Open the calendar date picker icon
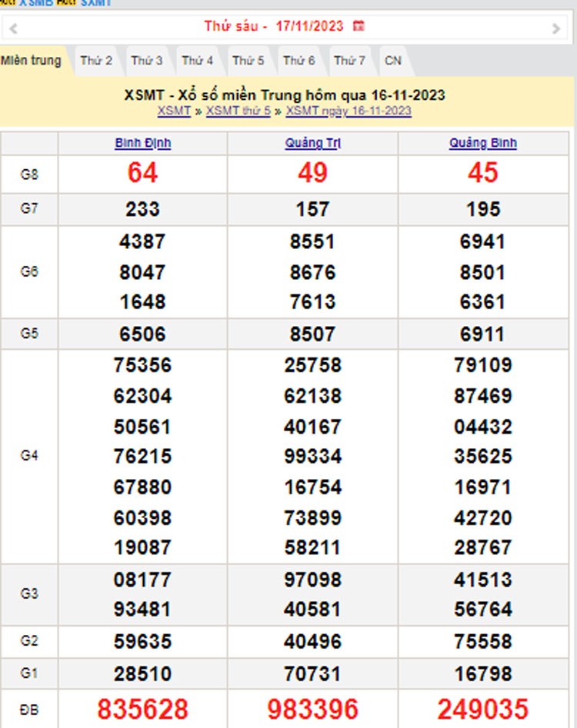 (x=359, y=26)
